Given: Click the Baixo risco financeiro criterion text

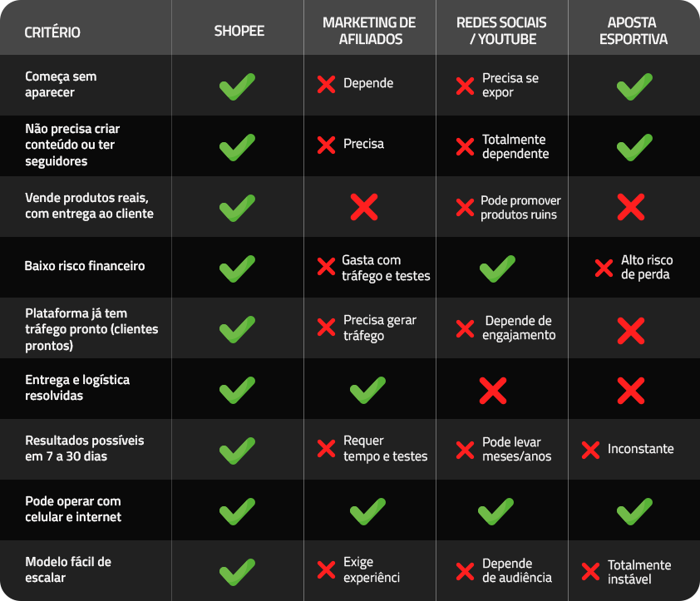Looking at the screenshot, I should 85,266.
